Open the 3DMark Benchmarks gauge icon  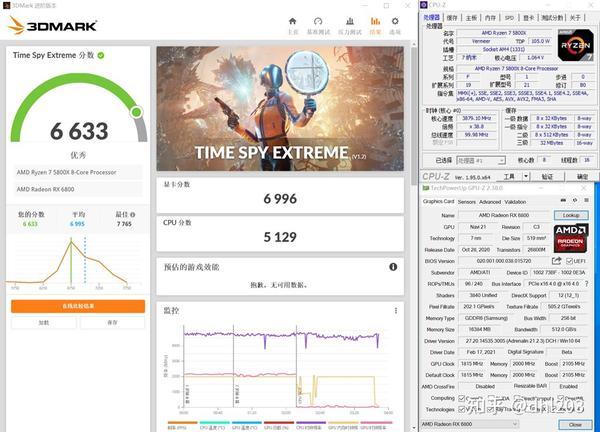coord(318,21)
